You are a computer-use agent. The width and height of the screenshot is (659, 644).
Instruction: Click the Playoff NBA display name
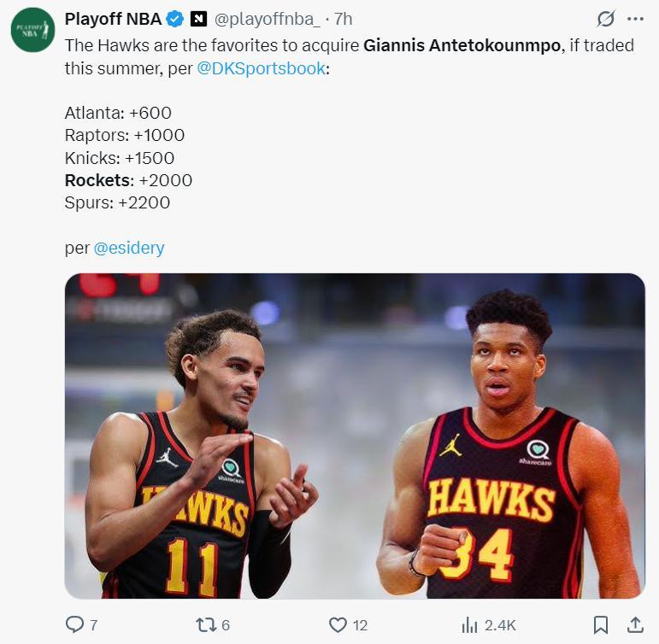113,19
